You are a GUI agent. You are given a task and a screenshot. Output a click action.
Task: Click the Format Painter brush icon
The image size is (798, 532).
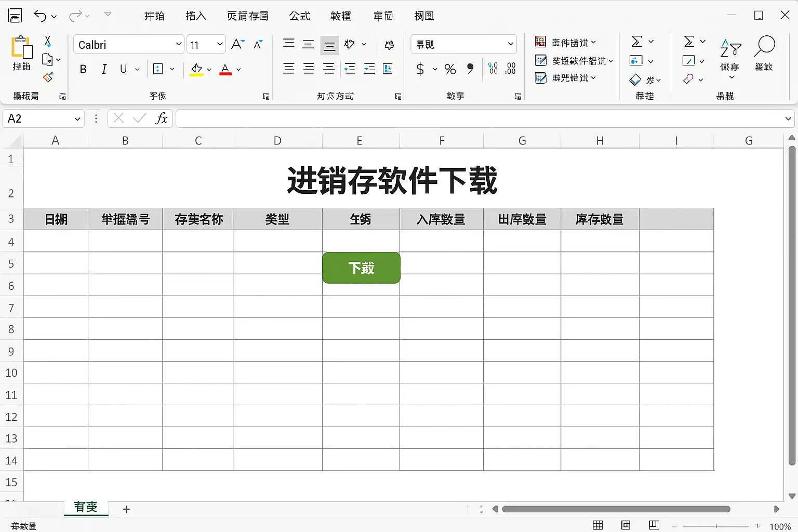point(48,77)
